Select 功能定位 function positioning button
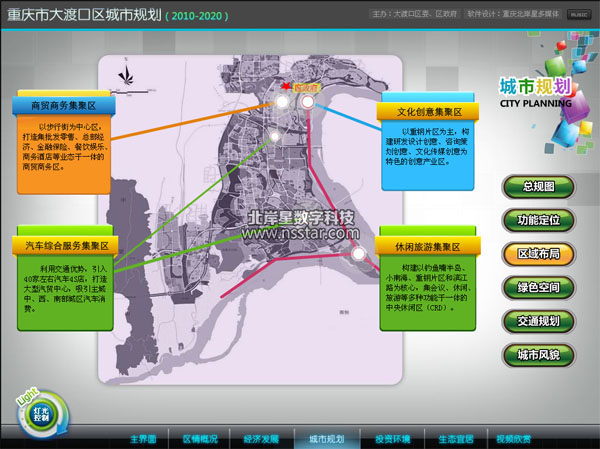 click(539, 220)
